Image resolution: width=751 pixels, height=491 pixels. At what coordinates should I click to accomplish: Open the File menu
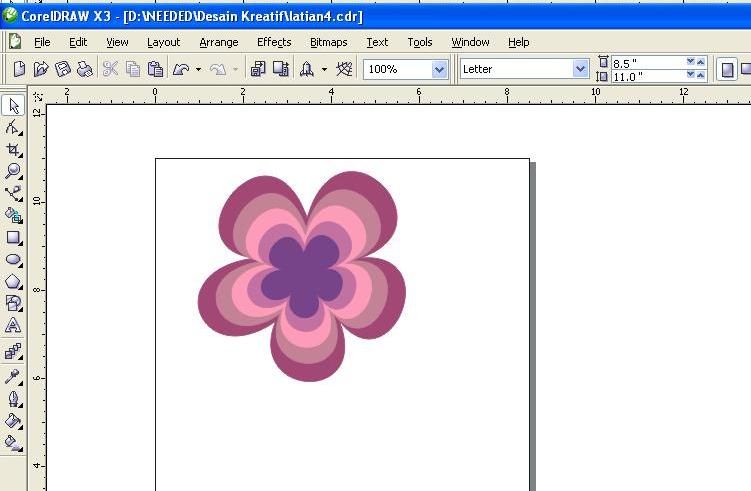point(42,42)
